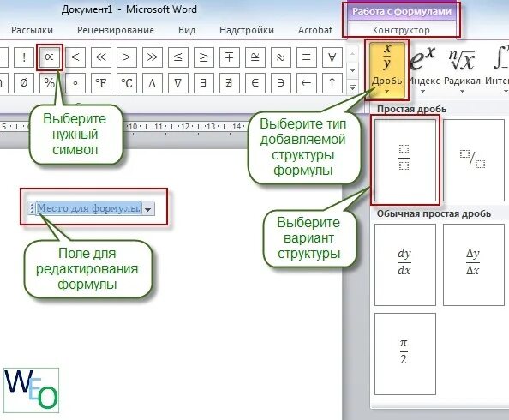Insert the less-than-or-equal symbol
The image size is (509, 420).
(x=178, y=57)
